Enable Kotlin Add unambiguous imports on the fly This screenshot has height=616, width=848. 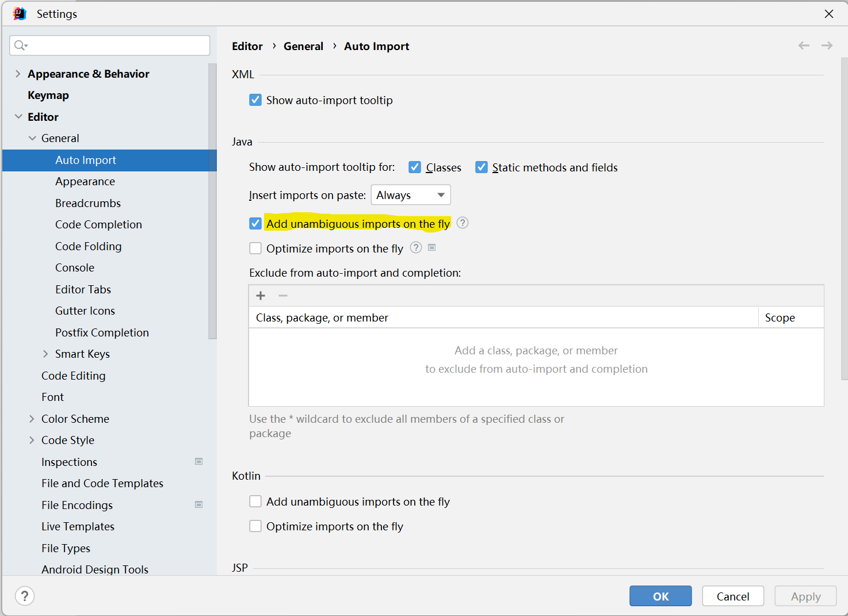click(255, 502)
